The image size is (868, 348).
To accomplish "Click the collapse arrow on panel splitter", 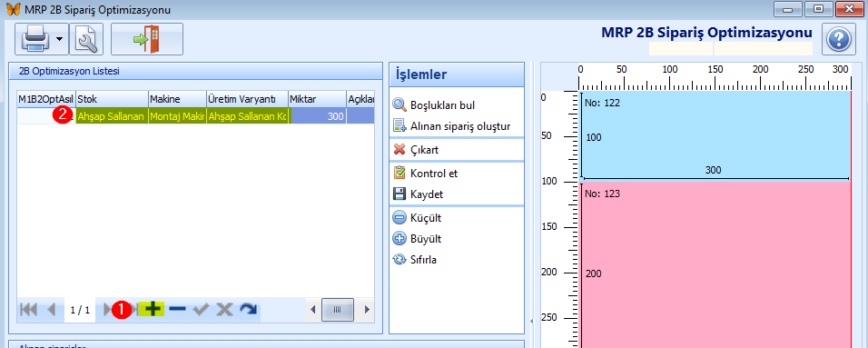I will pos(531,321).
